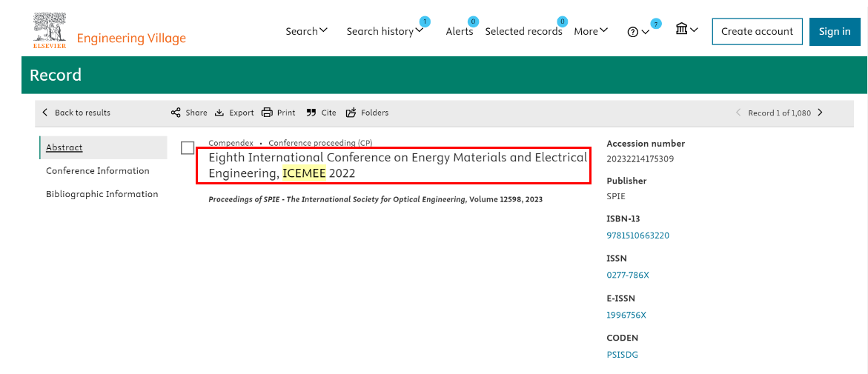Click the ISBN-13 link 9781510663220
This screenshot has width=868, height=374.
coord(637,235)
